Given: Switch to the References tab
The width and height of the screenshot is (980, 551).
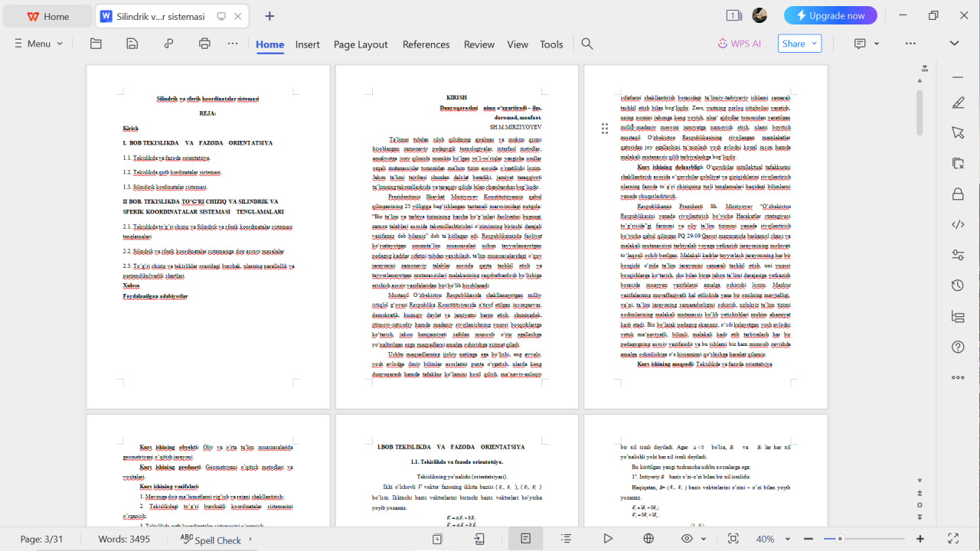Looking at the screenshot, I should tap(426, 44).
